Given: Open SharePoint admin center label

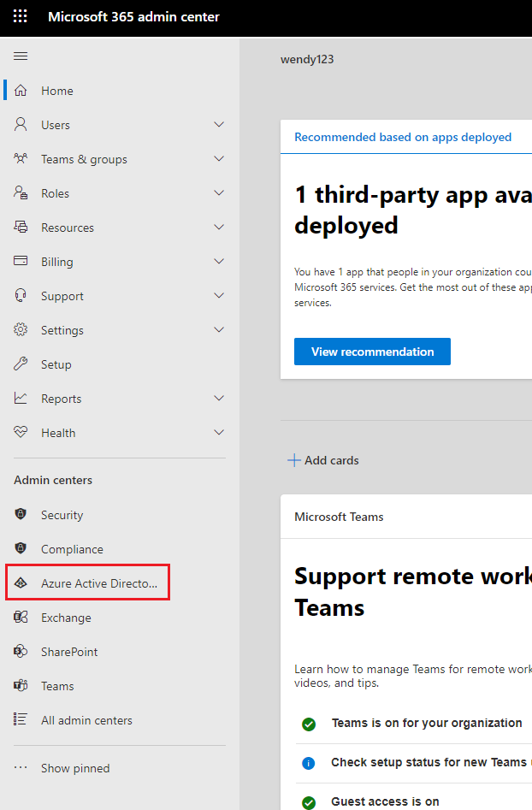Looking at the screenshot, I should coord(69,652).
